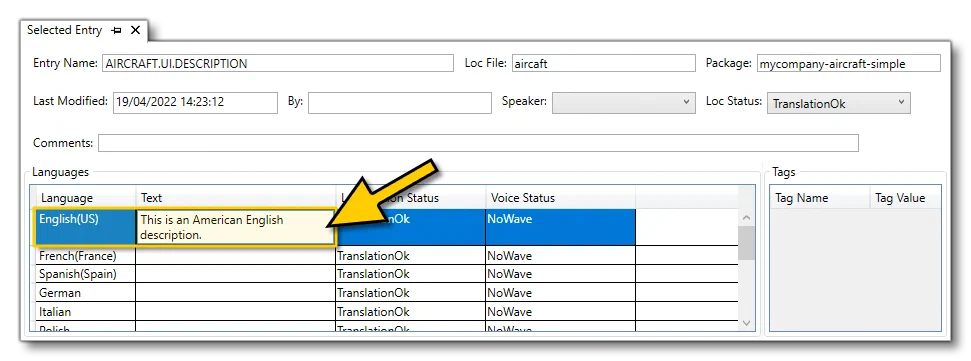The height and width of the screenshot is (361, 971).
Task: Click the Comments field
Action: tap(478, 143)
